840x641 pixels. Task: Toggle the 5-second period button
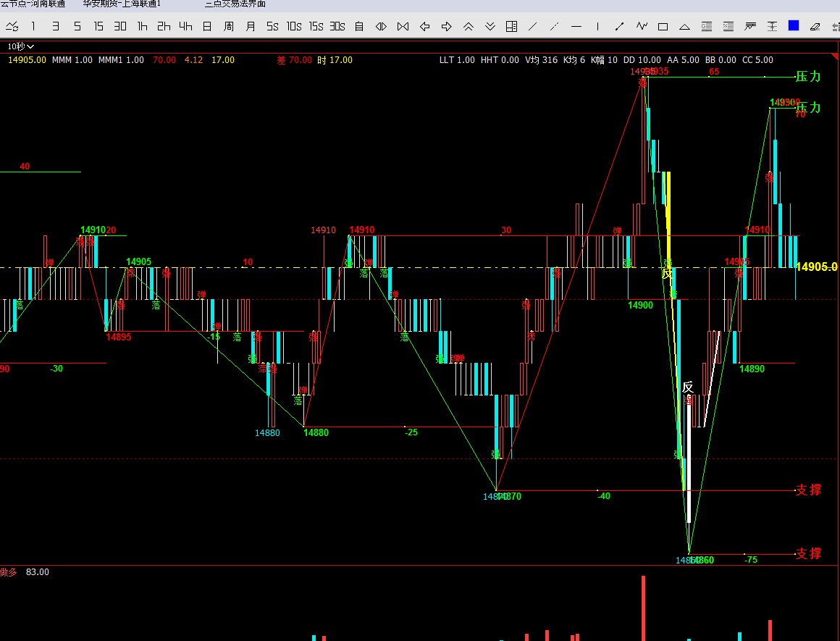(x=272, y=27)
